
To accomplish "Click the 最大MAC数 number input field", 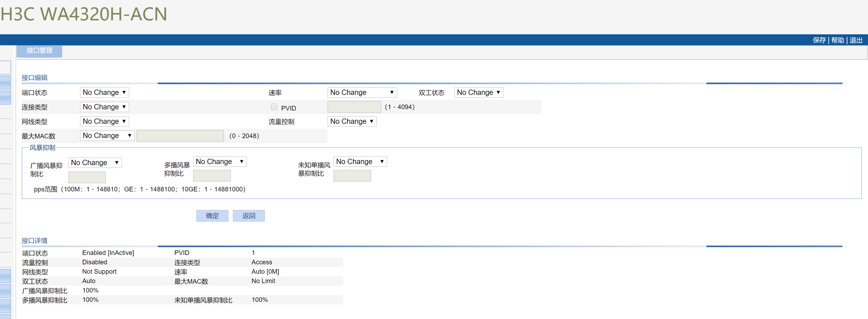I will pyautogui.click(x=180, y=136).
